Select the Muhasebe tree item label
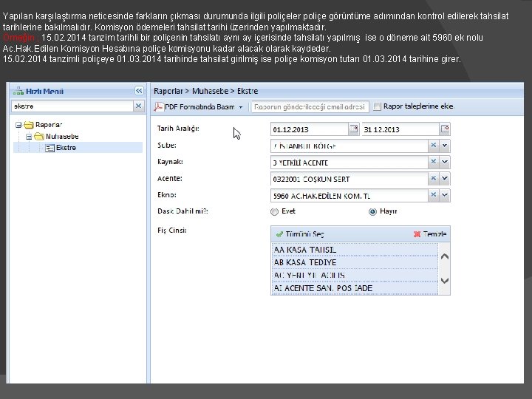The height and width of the screenshot is (399, 532). pos(62,137)
